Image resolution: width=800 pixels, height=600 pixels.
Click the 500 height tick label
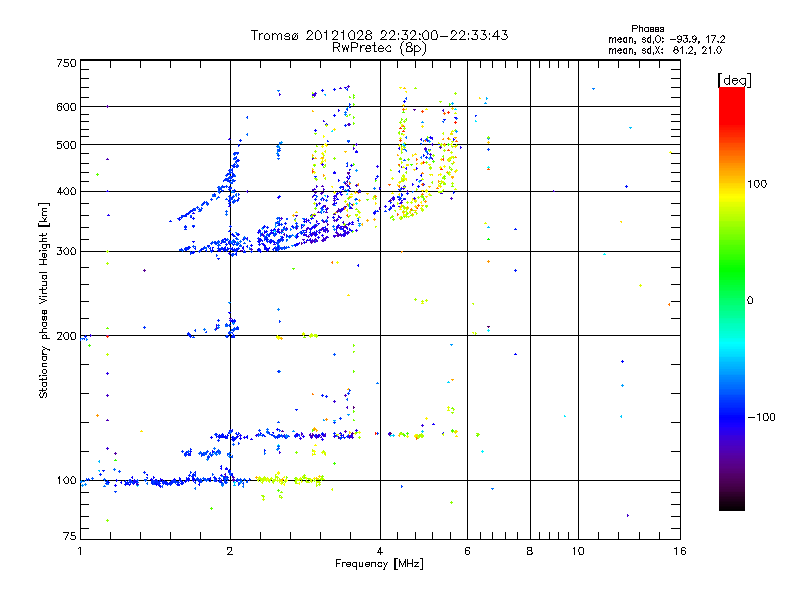pos(67,145)
